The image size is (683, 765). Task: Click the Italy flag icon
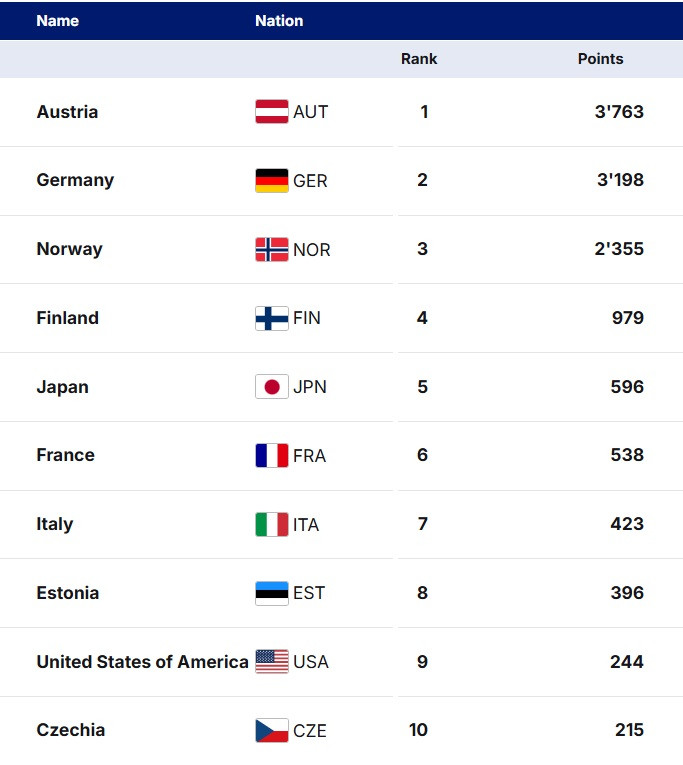coord(272,524)
